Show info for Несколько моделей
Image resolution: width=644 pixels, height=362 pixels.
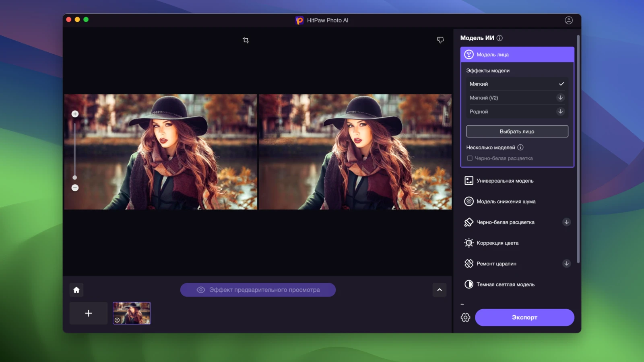pyautogui.click(x=520, y=148)
